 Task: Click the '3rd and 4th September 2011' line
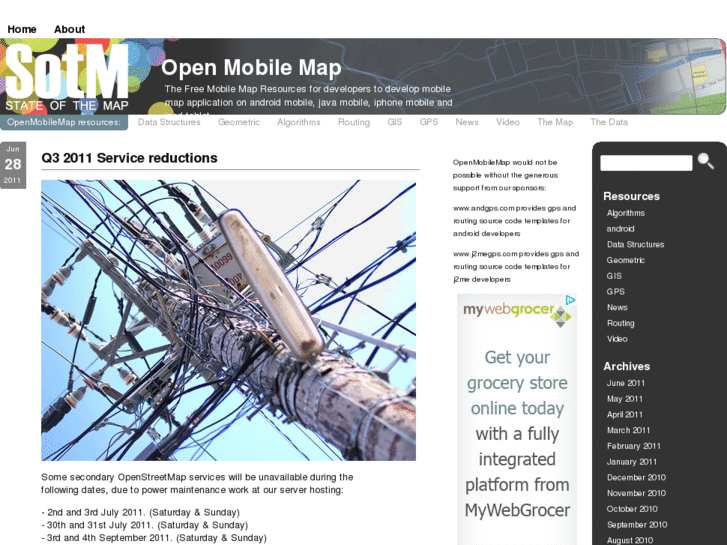pyautogui.click(x=154, y=538)
